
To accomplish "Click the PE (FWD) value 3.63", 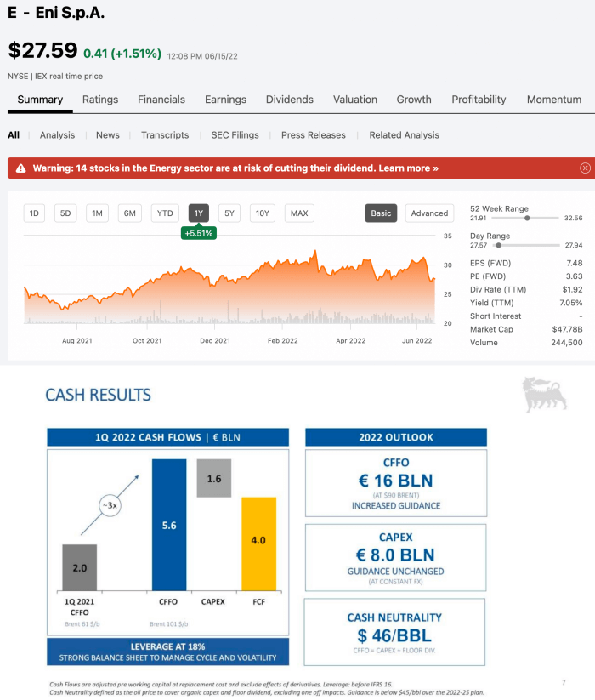I will [x=575, y=276].
